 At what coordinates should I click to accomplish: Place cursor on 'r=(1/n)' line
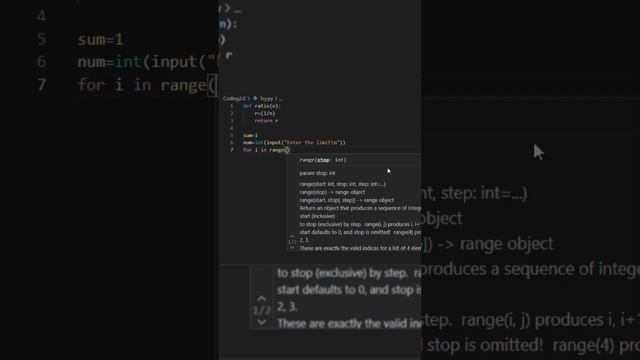pyautogui.click(x=264, y=113)
